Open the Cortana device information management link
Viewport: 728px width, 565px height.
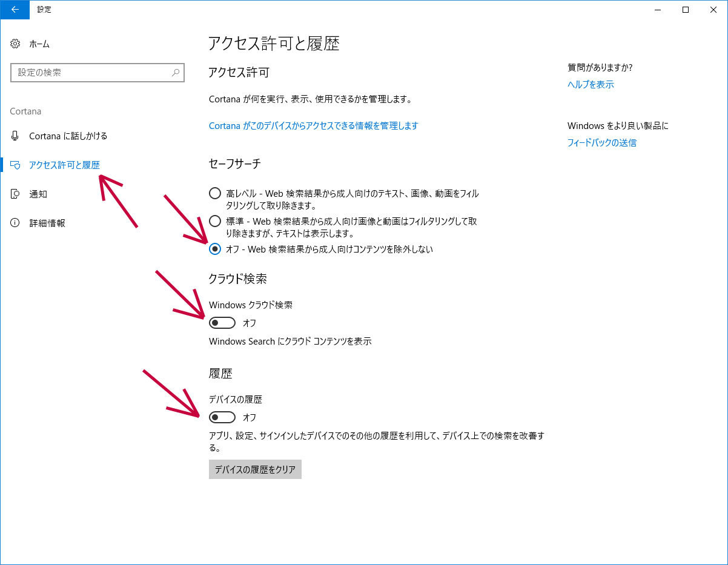(x=313, y=125)
